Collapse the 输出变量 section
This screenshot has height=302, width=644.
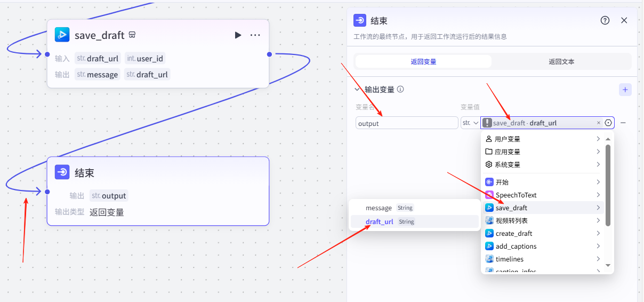click(357, 90)
